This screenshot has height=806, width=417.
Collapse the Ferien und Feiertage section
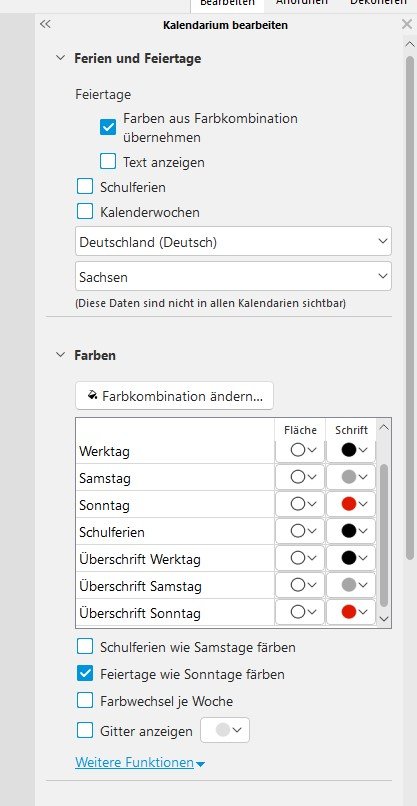61,58
